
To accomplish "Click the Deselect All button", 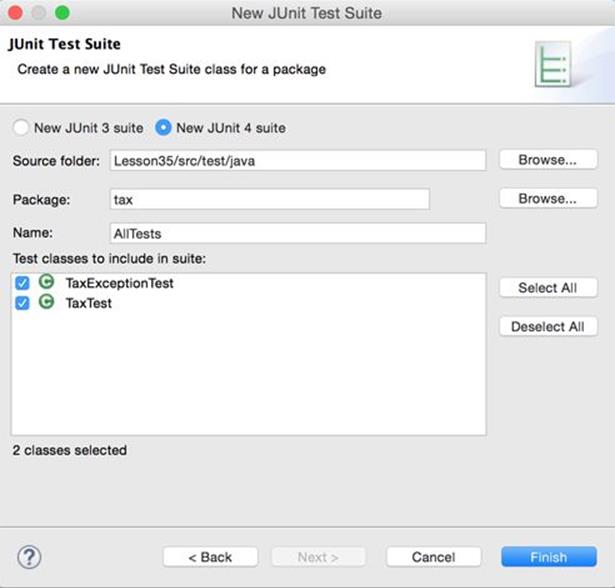I will 548,326.
